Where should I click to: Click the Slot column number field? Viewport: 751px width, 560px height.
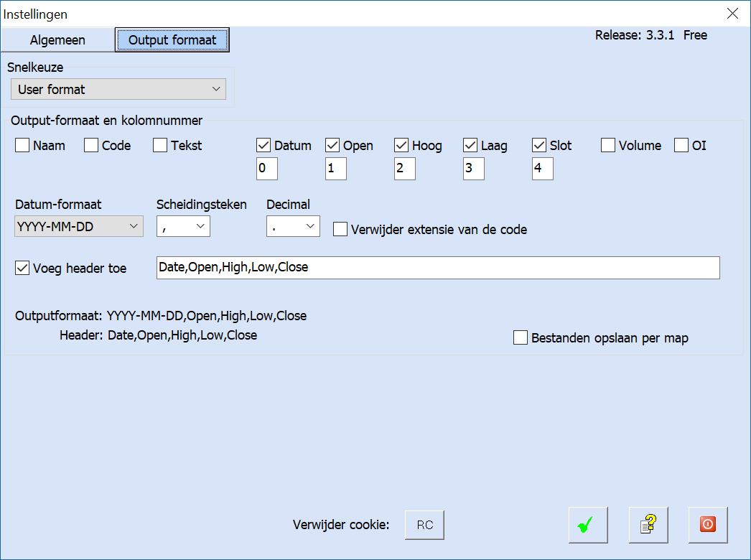click(543, 169)
